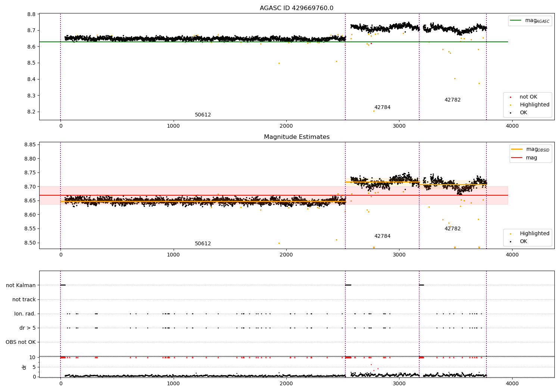Select the 'OBS not OK' row label
The height and width of the screenshot is (392, 560).
tap(21, 342)
